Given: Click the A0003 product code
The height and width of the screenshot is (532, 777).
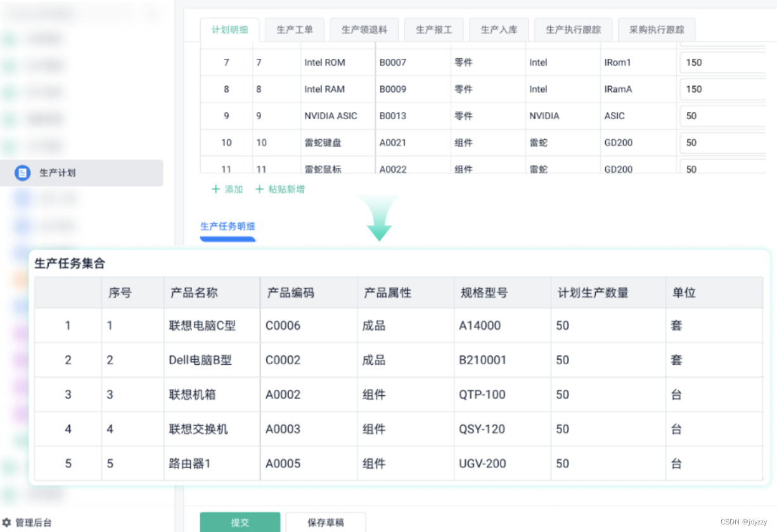Looking at the screenshot, I should tap(309, 429).
